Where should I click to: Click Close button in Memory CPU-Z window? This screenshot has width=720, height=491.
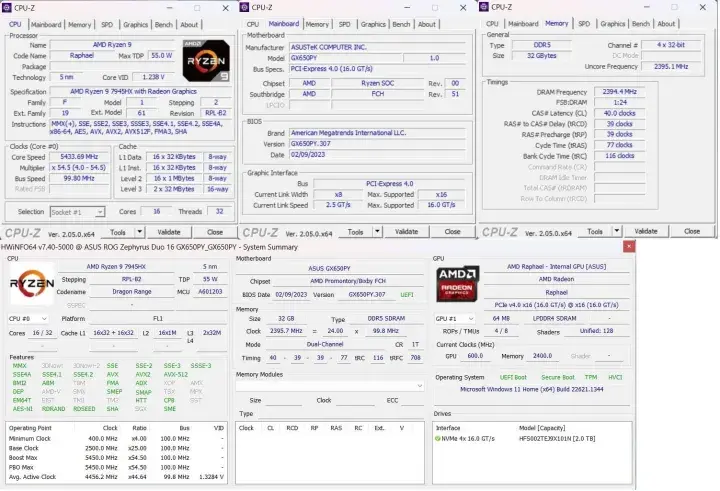692,231
